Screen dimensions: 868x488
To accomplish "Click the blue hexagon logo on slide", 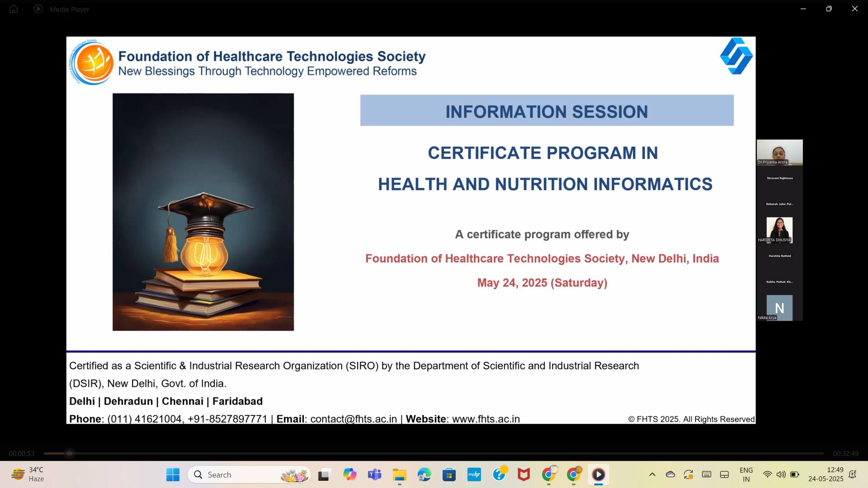I will click(x=736, y=56).
